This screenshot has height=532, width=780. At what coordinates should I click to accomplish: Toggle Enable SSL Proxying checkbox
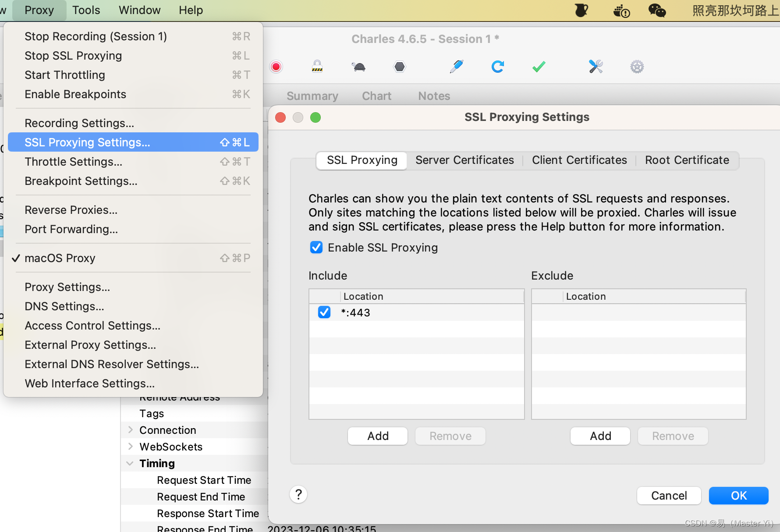316,248
